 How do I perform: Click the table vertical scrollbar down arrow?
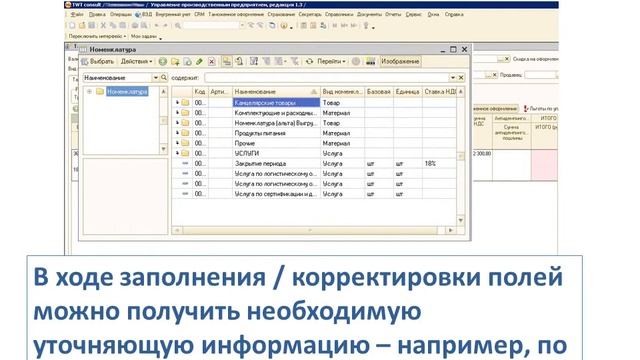coord(460,220)
